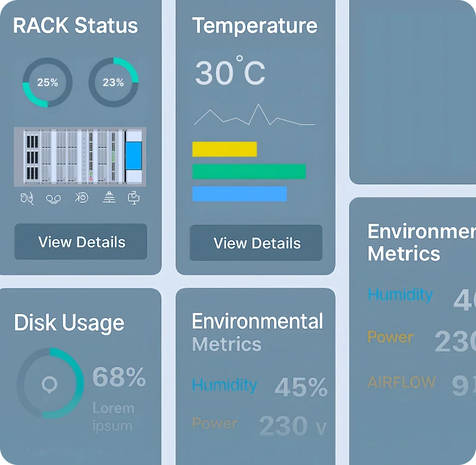Select the 23% rack status donut chart
Viewport: 476px width, 465px height.
[x=113, y=83]
